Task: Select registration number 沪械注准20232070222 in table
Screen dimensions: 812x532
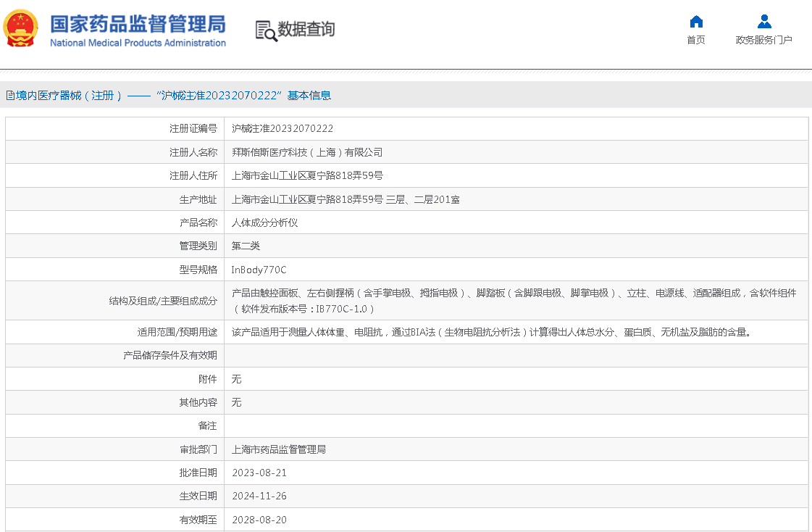Action: [x=282, y=128]
